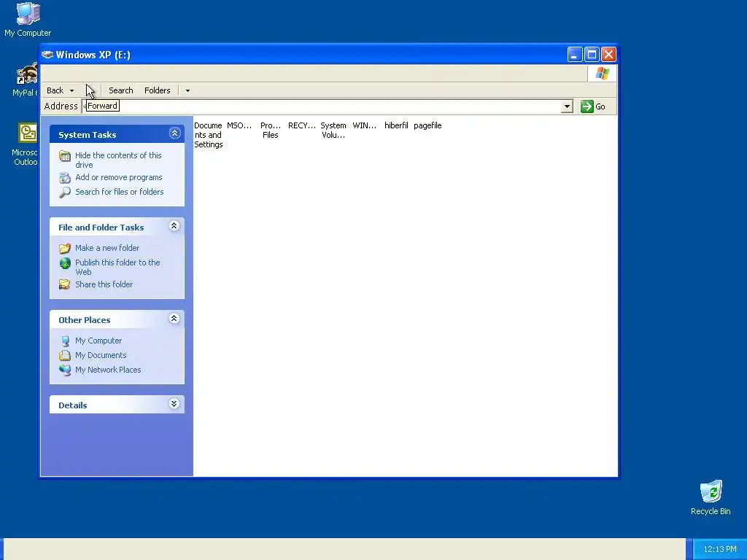747x560 pixels.
Task: Click the System Tasks panel header title
Action: coord(88,135)
